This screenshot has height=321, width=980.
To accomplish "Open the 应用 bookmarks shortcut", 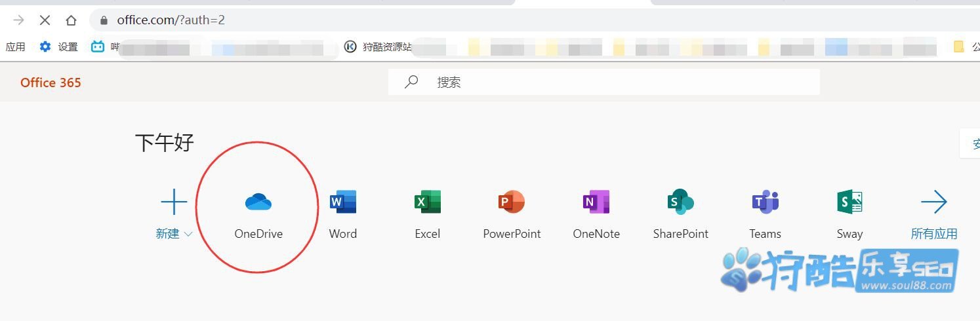I will (15, 47).
